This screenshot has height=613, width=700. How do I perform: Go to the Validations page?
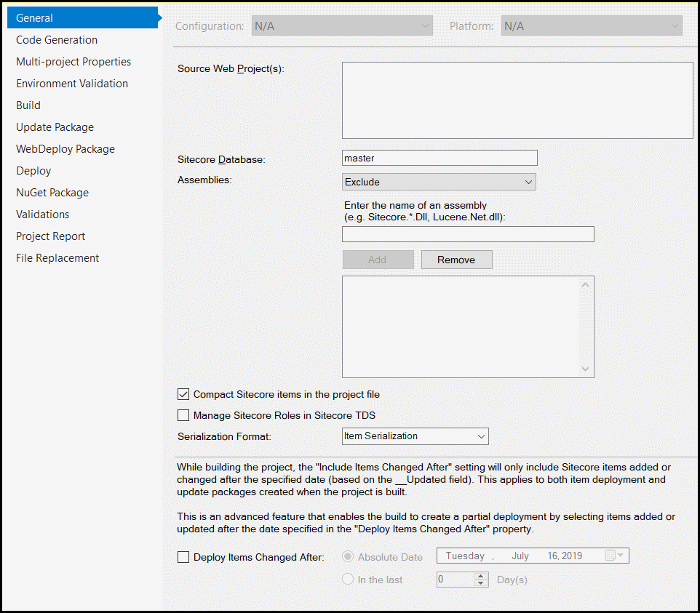coord(42,215)
